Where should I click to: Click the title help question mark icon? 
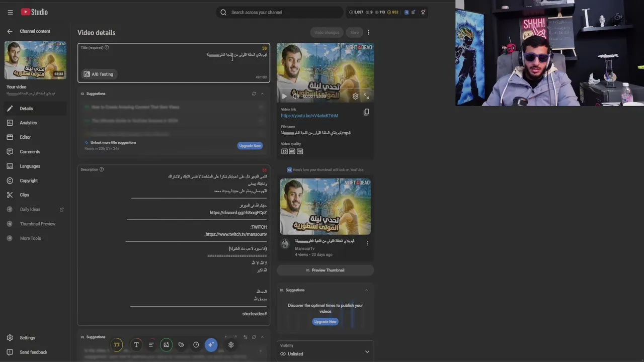106,47
